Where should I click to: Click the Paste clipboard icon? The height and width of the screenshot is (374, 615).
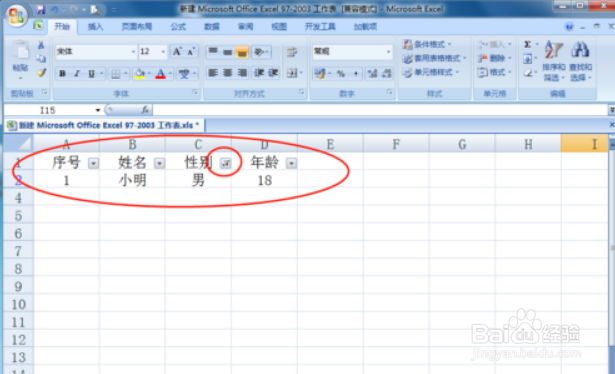click(x=20, y=51)
